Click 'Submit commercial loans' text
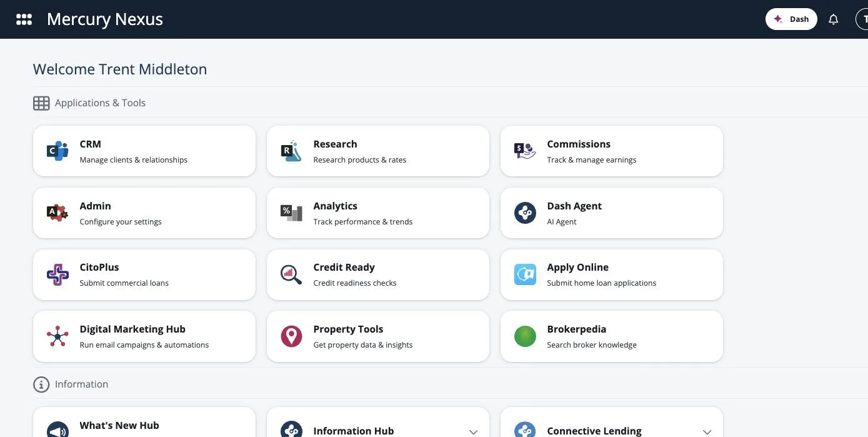 pos(124,283)
